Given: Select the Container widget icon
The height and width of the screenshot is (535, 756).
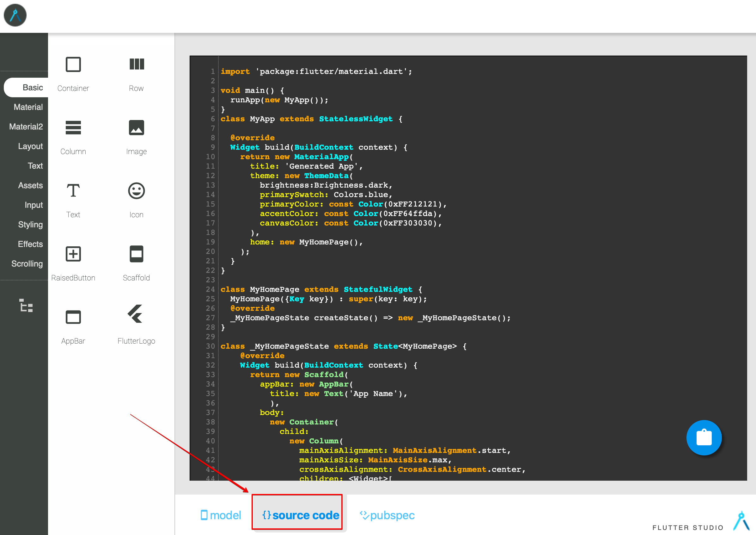Looking at the screenshot, I should [73, 64].
